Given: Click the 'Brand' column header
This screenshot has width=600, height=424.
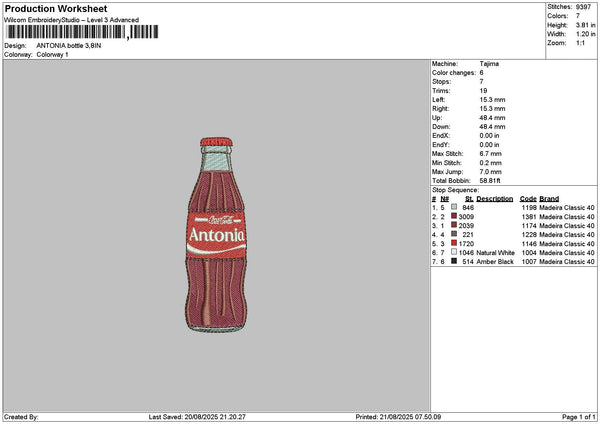Looking at the screenshot, I should [x=549, y=199].
